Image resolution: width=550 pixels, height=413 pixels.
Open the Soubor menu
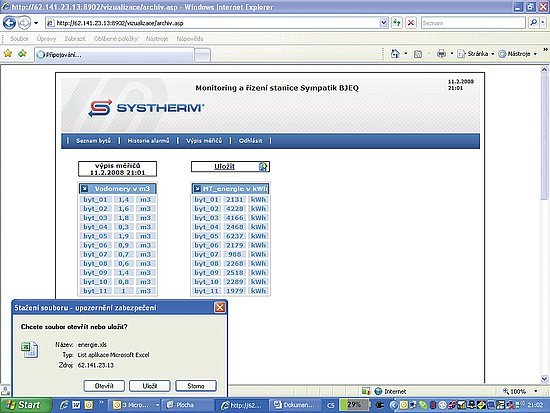pos(19,39)
